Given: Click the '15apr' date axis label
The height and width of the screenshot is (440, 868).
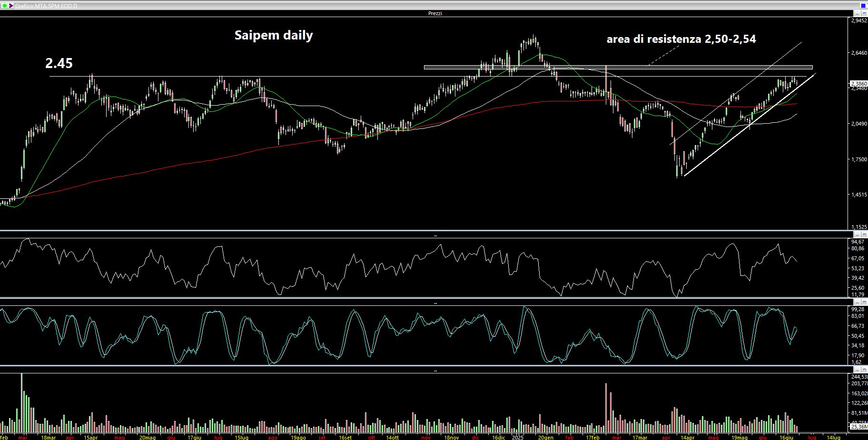Looking at the screenshot, I should [90, 437].
